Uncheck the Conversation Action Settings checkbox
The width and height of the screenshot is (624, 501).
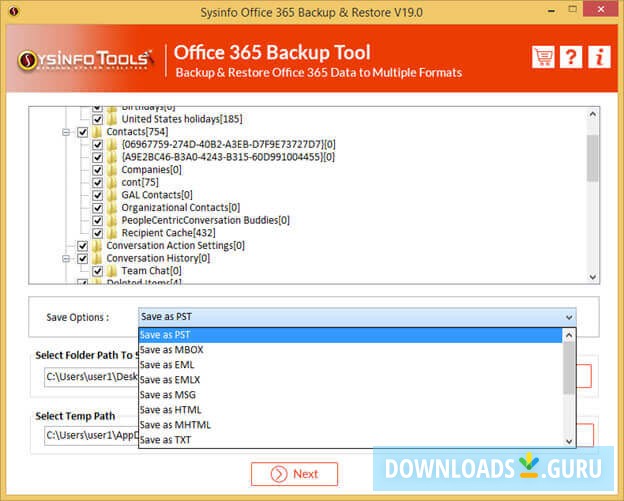pyautogui.click(x=82, y=246)
